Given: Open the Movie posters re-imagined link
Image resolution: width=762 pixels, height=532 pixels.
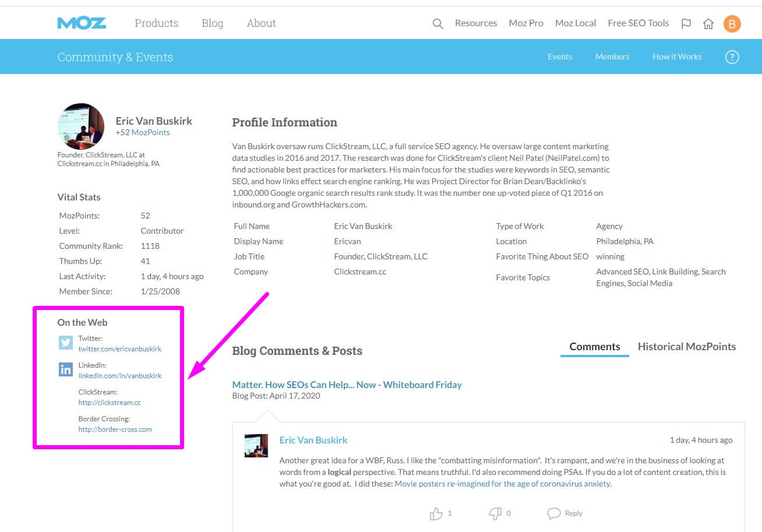Looking at the screenshot, I should tap(502, 484).
